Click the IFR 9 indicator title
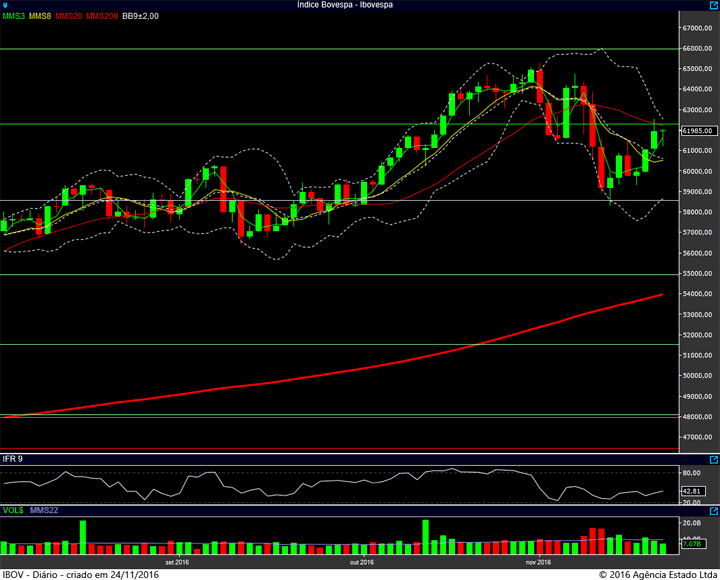Screen dimensions: 720x580 point(12,459)
